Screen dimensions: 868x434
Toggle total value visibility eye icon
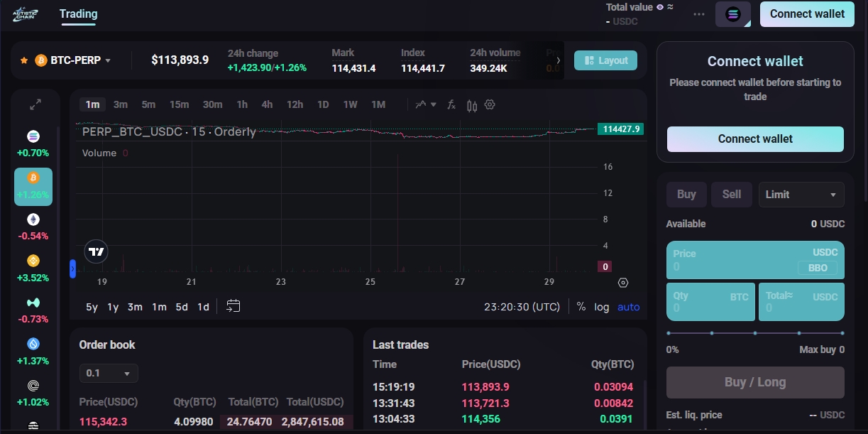(660, 7)
